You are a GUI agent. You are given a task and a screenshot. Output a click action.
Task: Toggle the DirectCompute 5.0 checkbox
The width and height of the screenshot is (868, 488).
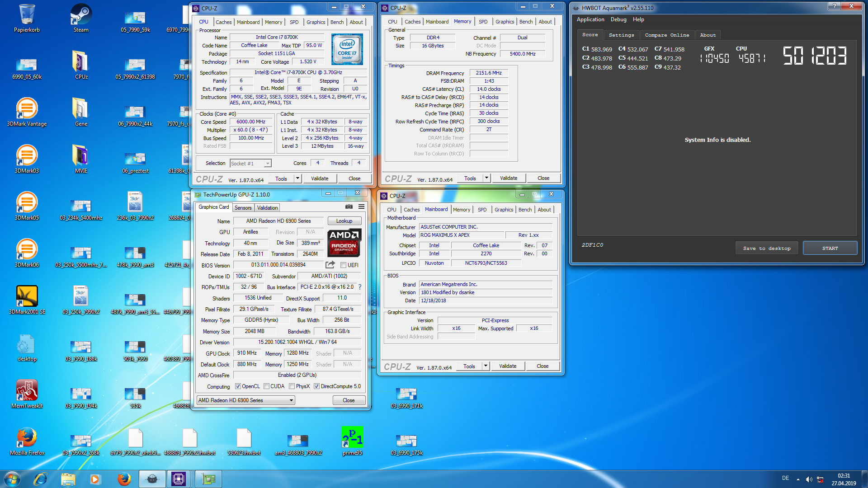(x=317, y=386)
